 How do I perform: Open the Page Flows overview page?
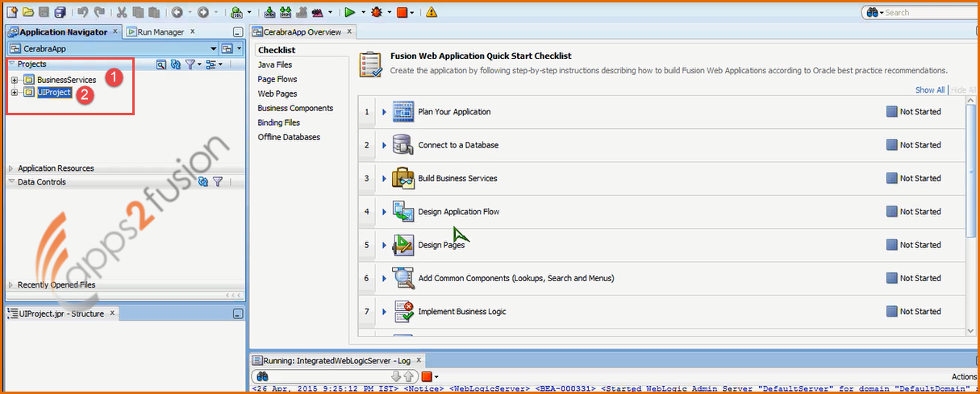tap(277, 79)
